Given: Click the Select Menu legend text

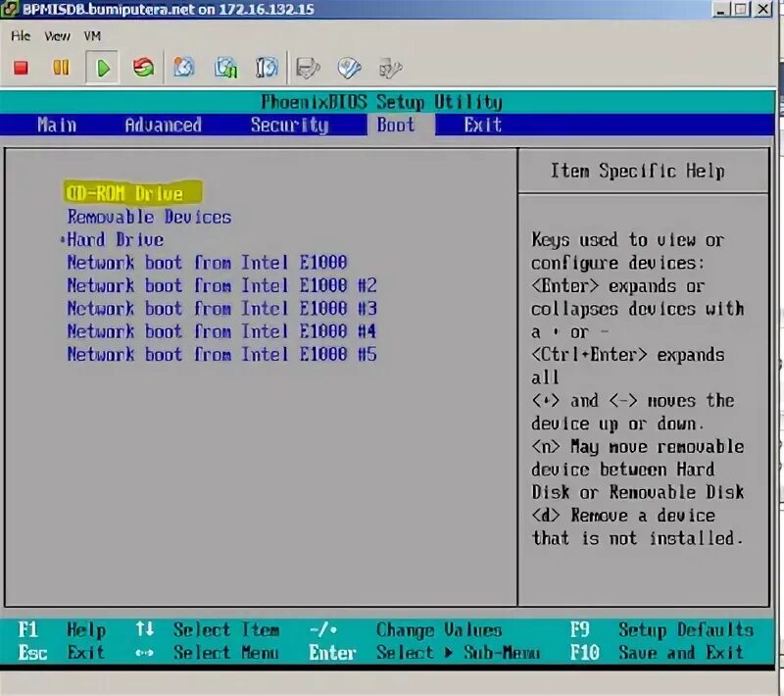Looking at the screenshot, I should point(226,653).
